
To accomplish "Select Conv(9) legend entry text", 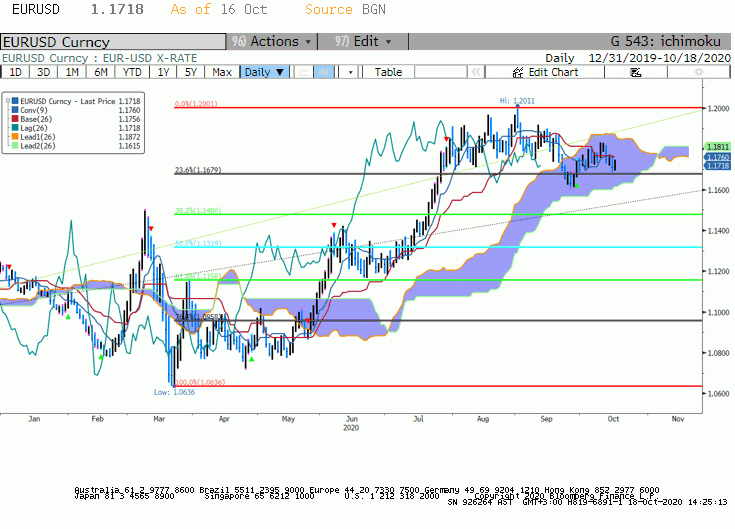I will click(x=34, y=110).
